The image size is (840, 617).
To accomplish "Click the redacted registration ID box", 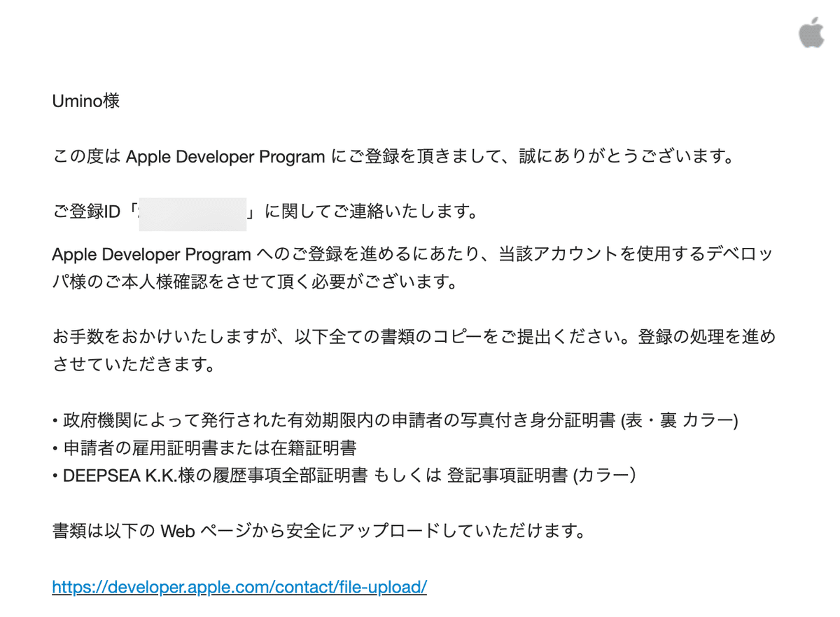I will (x=192, y=214).
